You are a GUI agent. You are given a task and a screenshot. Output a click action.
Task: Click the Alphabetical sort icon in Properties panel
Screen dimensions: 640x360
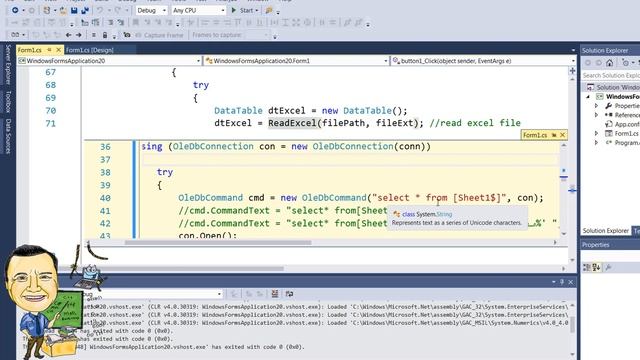(596, 267)
